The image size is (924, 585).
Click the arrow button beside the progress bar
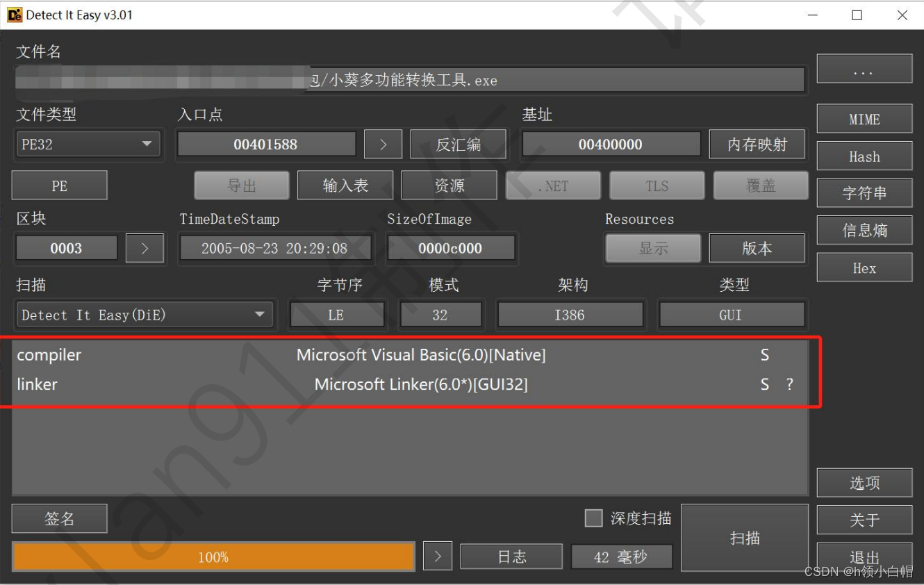[438, 557]
